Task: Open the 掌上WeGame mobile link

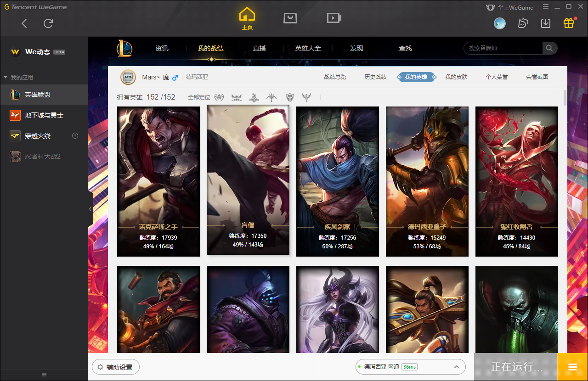Action: tap(509, 7)
